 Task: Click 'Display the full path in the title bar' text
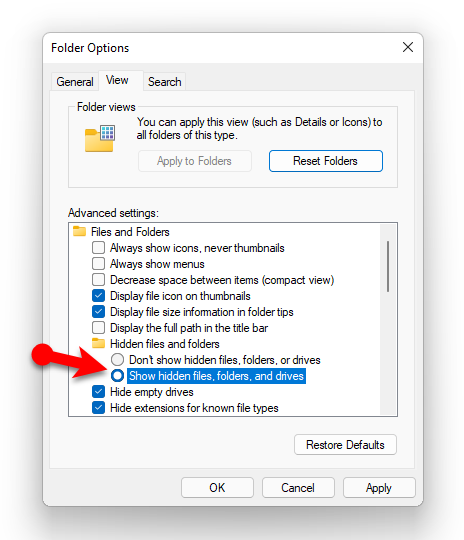pos(189,328)
